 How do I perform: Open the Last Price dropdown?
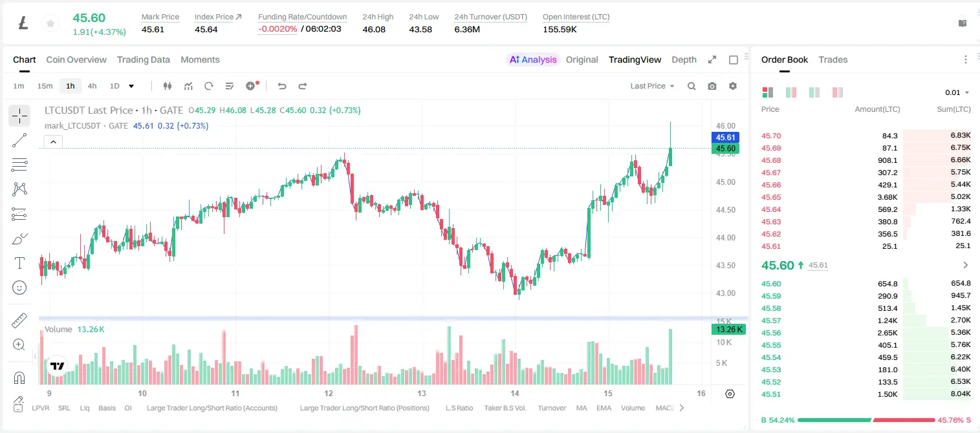(652, 86)
